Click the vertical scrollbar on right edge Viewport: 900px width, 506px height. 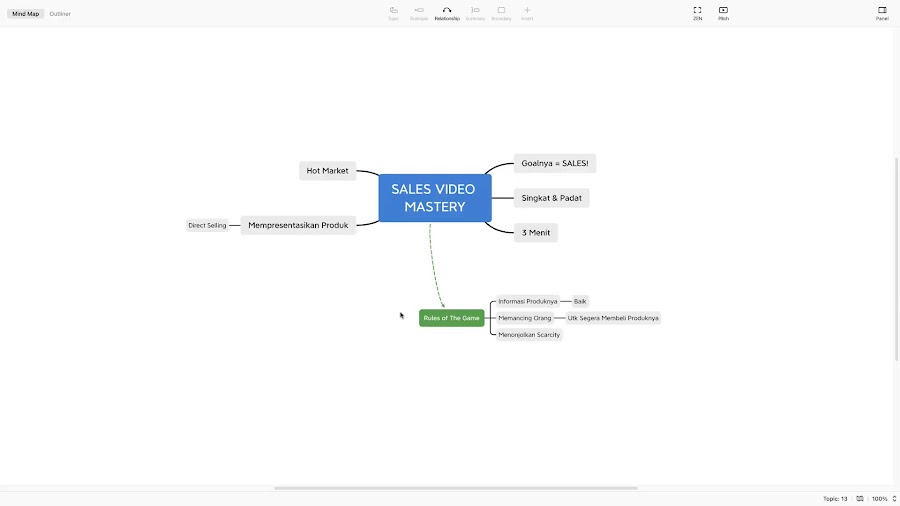tap(897, 259)
